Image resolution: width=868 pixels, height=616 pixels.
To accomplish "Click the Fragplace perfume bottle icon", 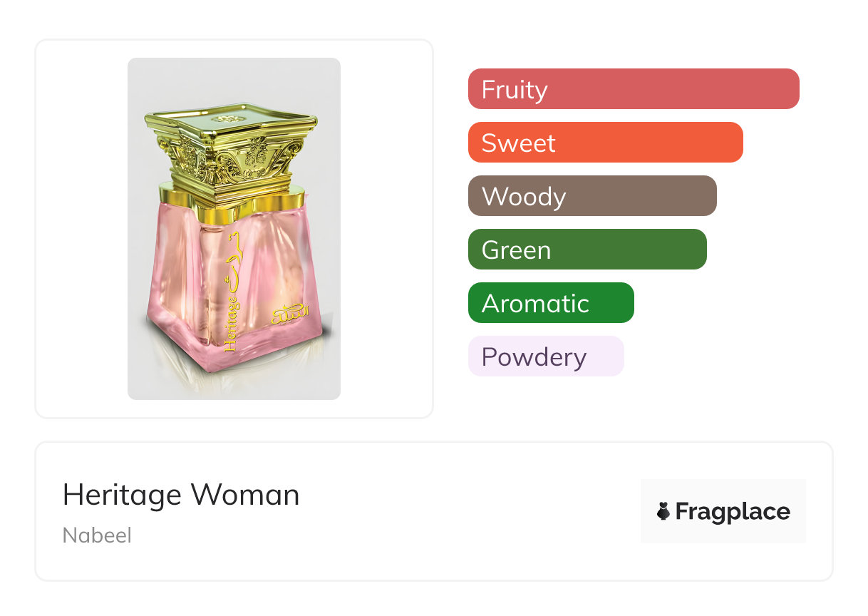I will 663,511.
